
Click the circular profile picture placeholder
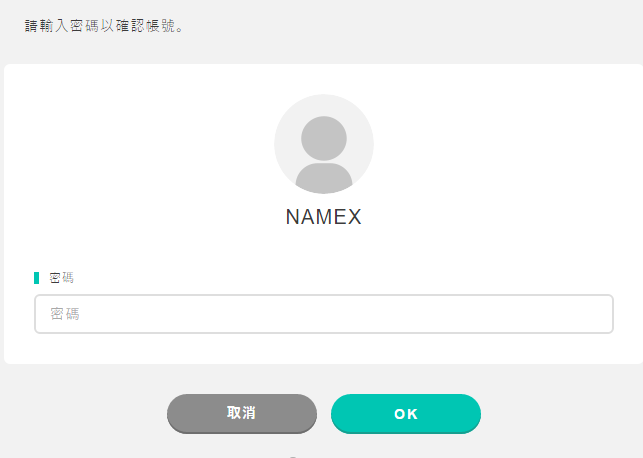coord(324,144)
